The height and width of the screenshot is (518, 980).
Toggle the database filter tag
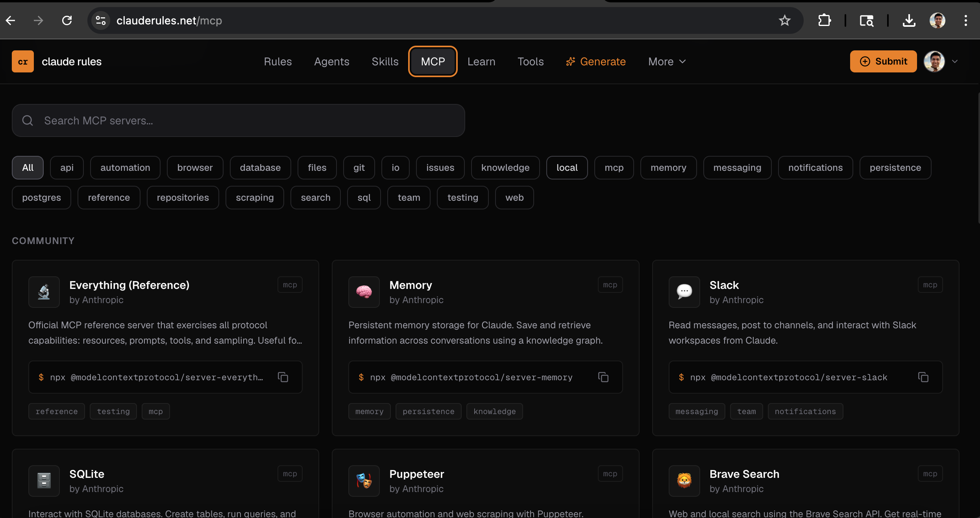click(x=260, y=168)
